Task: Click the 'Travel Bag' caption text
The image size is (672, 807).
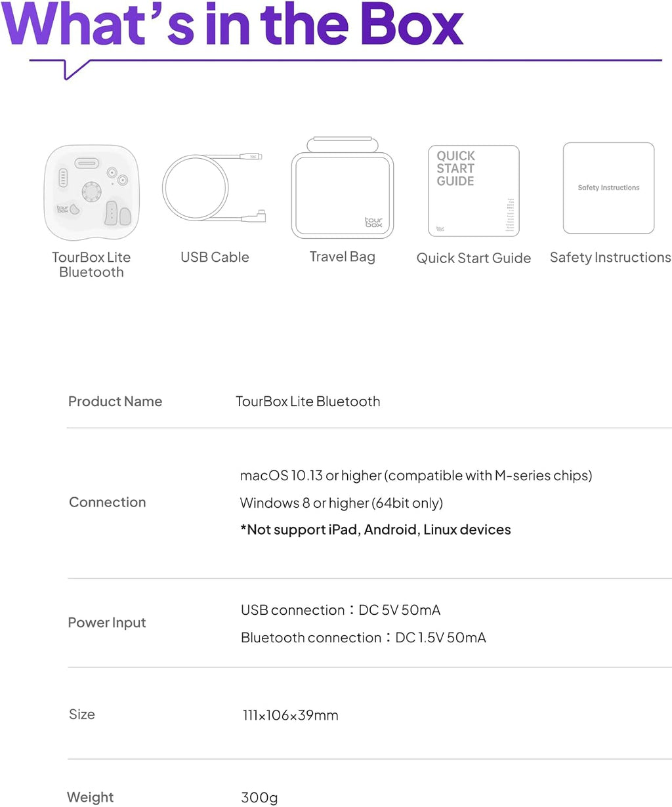Action: [x=342, y=257]
